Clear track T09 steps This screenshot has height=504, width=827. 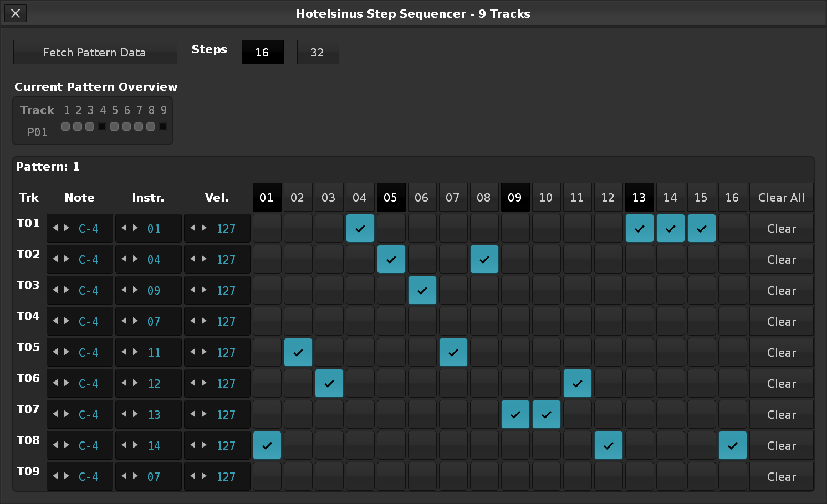pyautogui.click(x=782, y=476)
